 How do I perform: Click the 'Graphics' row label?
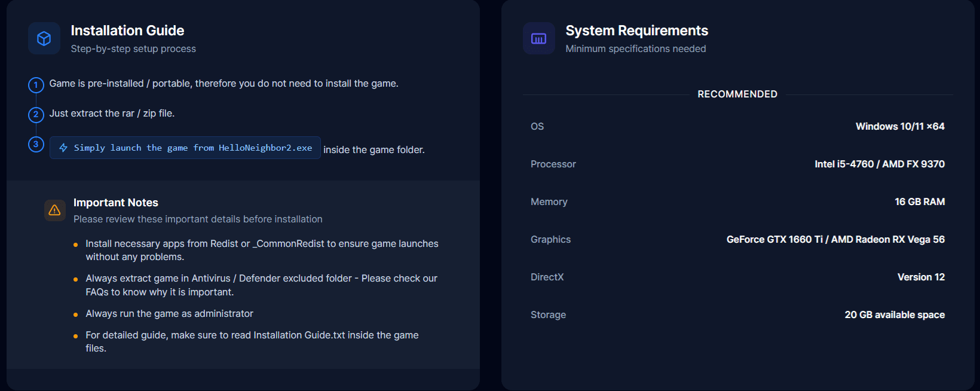point(550,240)
